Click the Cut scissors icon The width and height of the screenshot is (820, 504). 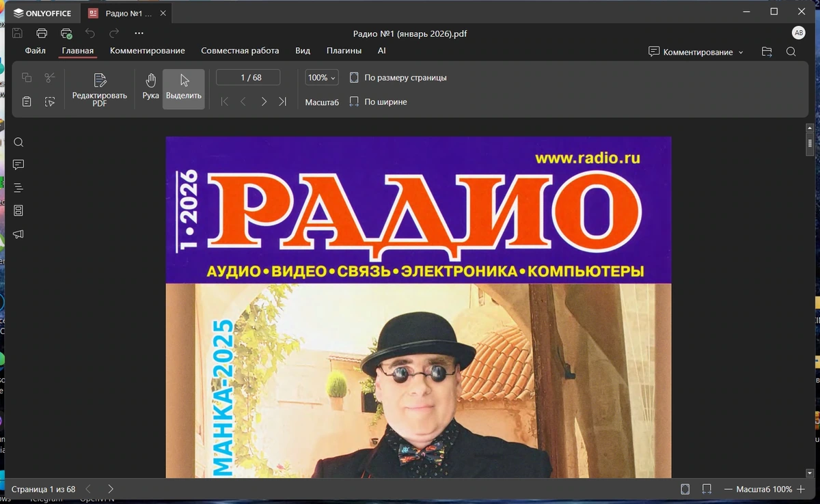[50, 78]
